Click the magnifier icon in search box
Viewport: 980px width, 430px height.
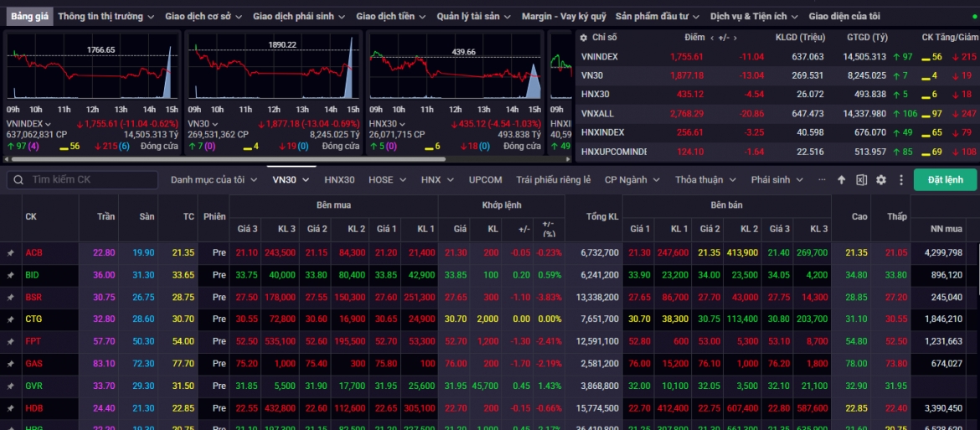(x=19, y=180)
